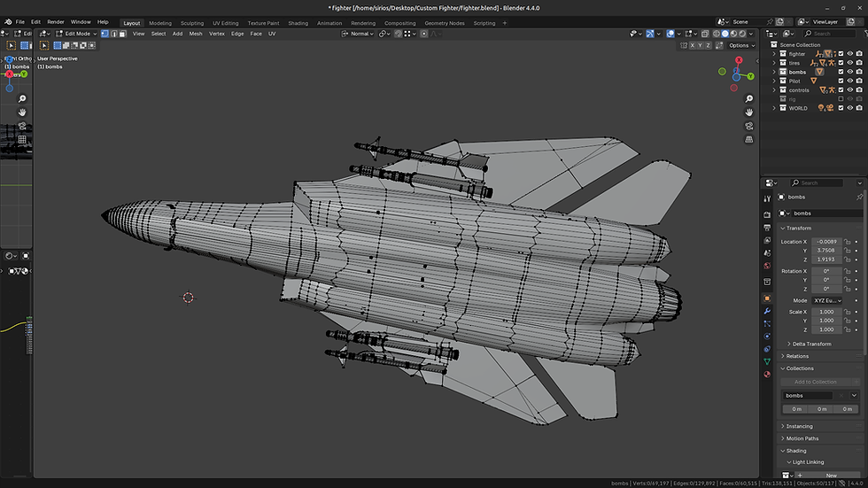Lock the Location Y value
Image resolution: width=868 pixels, height=488 pixels.
click(x=848, y=251)
